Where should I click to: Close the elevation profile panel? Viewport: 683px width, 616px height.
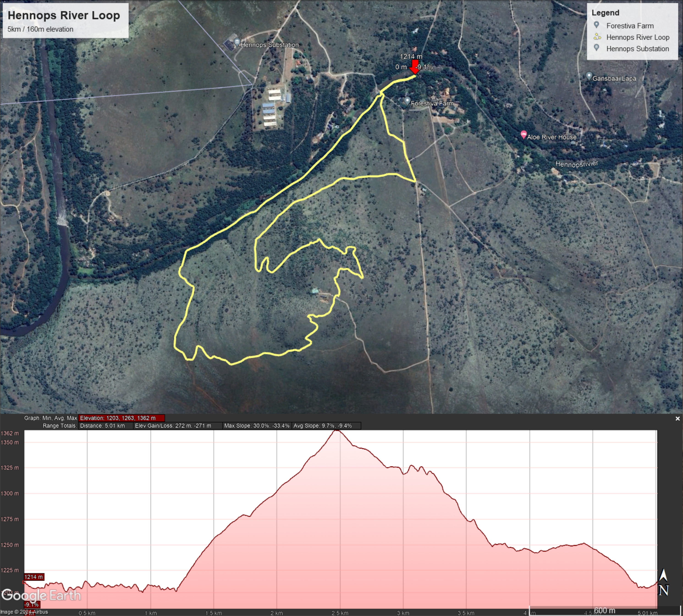pyautogui.click(x=677, y=419)
